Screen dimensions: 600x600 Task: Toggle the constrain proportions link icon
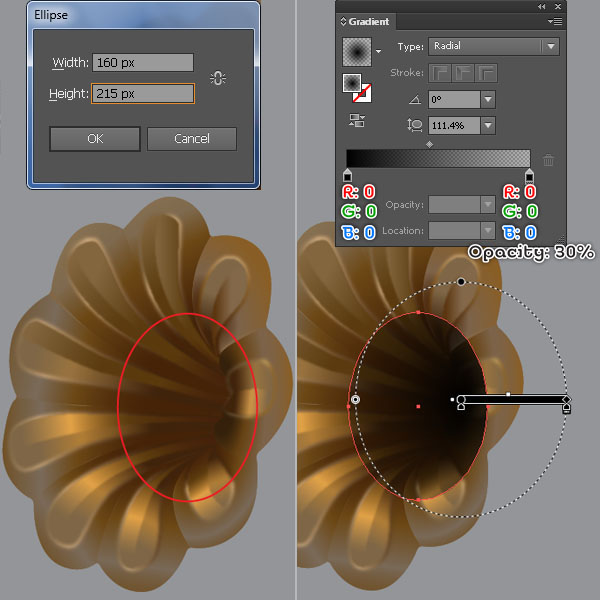[218, 78]
